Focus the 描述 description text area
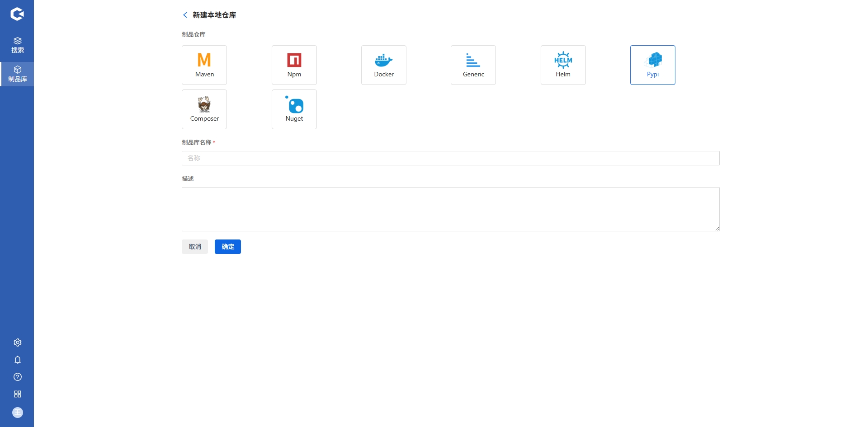Viewport: 868px width, 427px height. tap(451, 209)
